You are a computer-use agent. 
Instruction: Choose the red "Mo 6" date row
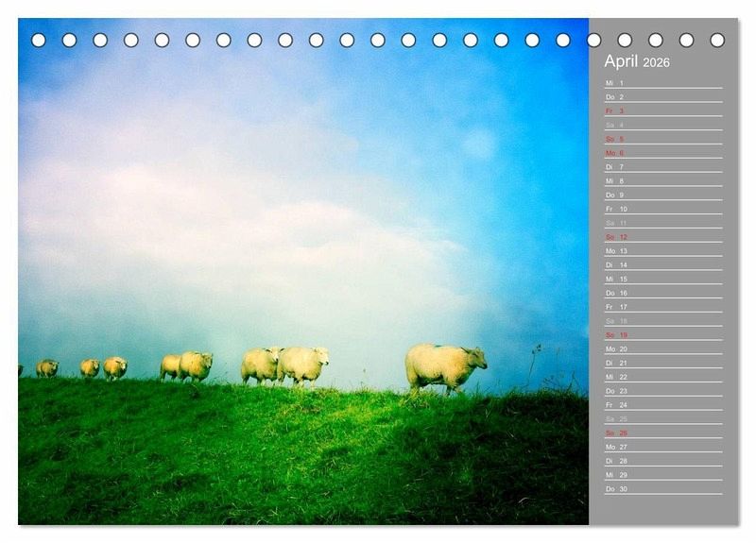click(x=662, y=153)
